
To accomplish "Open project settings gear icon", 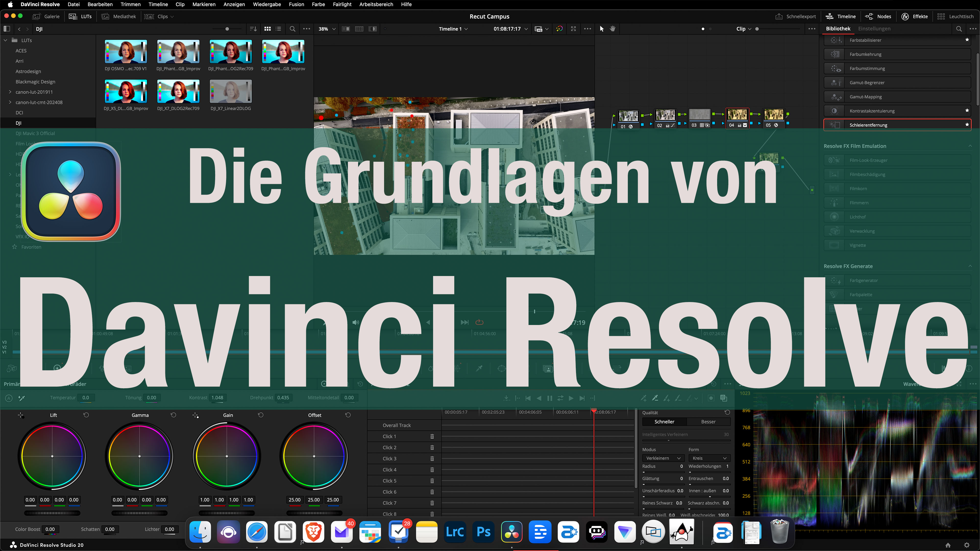I will coord(967,545).
